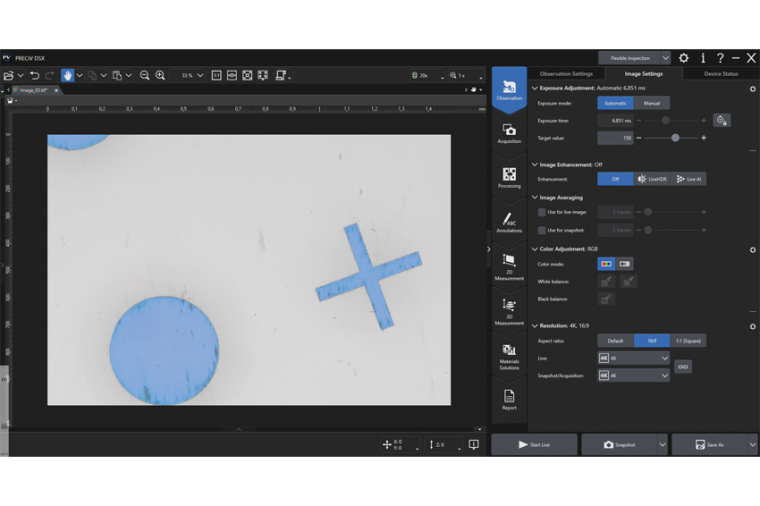Open the Acquisition panel

pos(509,133)
